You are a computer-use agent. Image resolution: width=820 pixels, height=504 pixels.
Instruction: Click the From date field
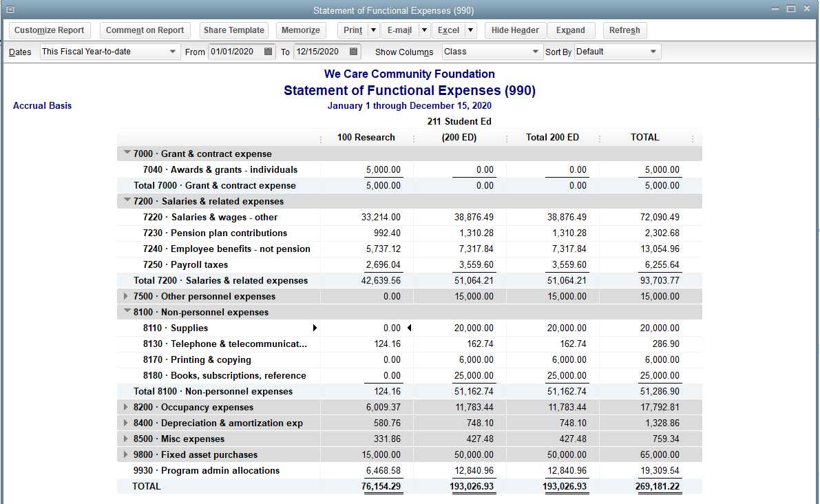[235, 51]
